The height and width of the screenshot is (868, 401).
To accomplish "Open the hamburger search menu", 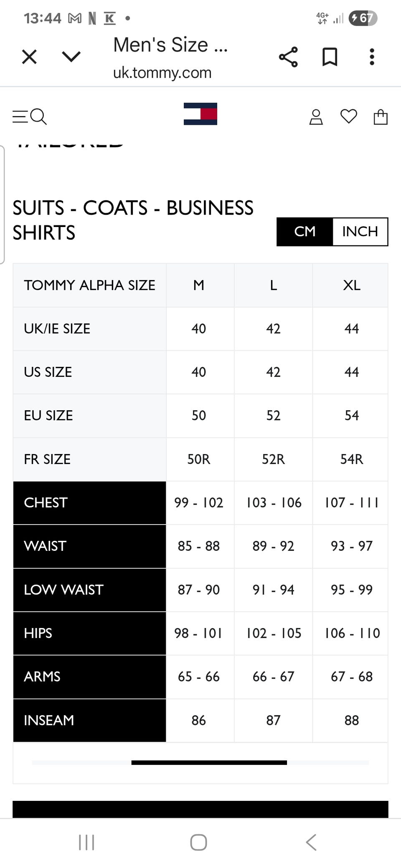I will [29, 116].
